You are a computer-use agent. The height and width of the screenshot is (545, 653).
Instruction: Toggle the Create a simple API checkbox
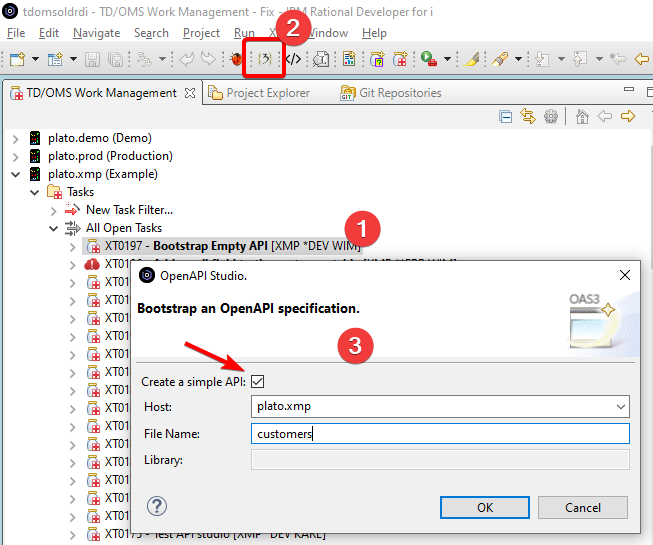[x=257, y=381]
